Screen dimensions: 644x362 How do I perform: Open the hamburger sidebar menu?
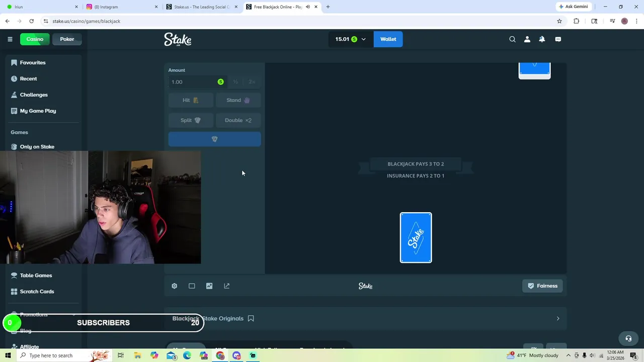pos(10,39)
